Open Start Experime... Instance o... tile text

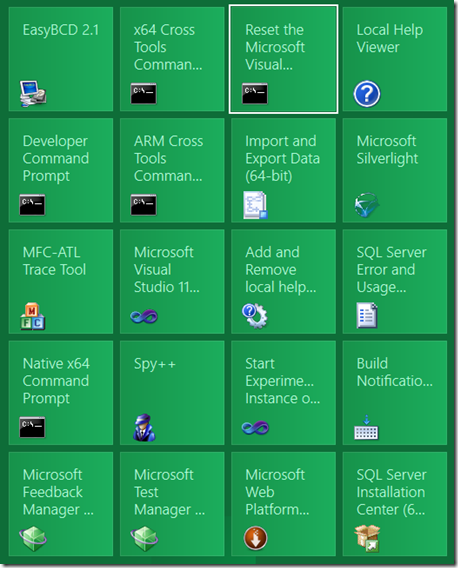283,381
